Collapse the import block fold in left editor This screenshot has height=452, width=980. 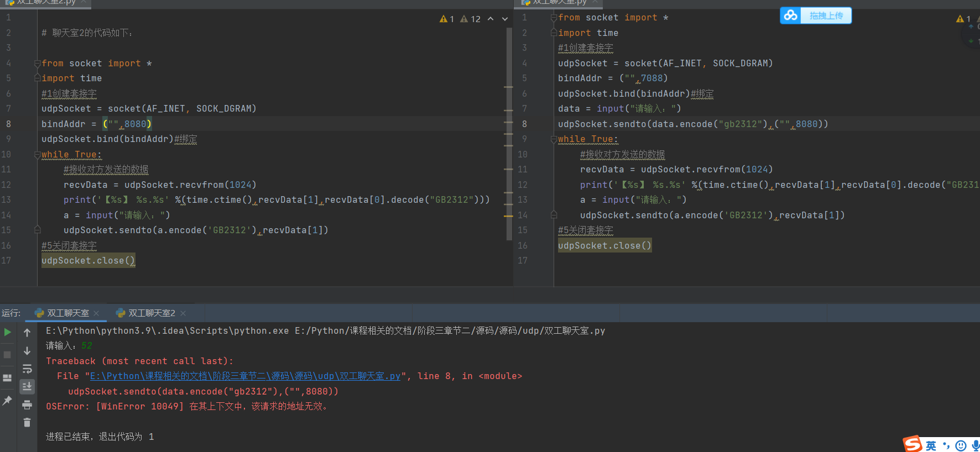click(x=38, y=64)
